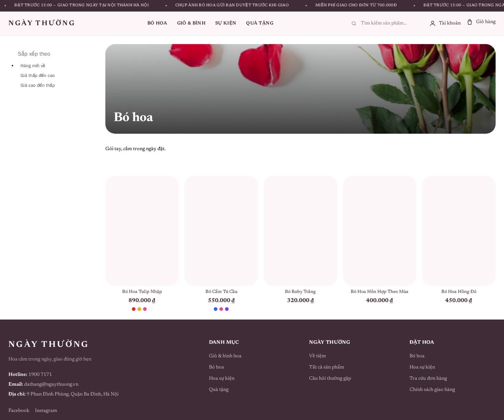Select the pink swatch for Bó Cẩm Tú Cầu

click(x=221, y=309)
